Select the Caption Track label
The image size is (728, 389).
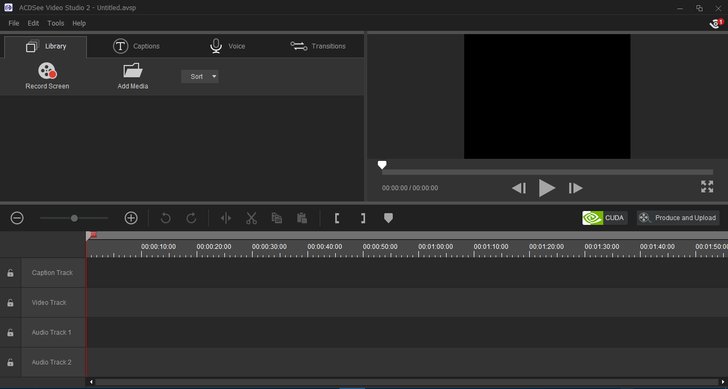[x=52, y=273]
